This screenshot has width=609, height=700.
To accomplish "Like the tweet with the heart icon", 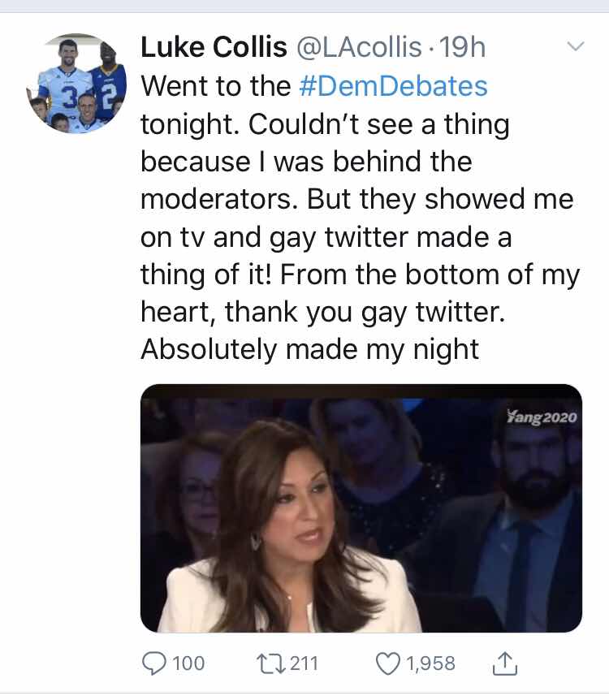I will coord(388,663).
